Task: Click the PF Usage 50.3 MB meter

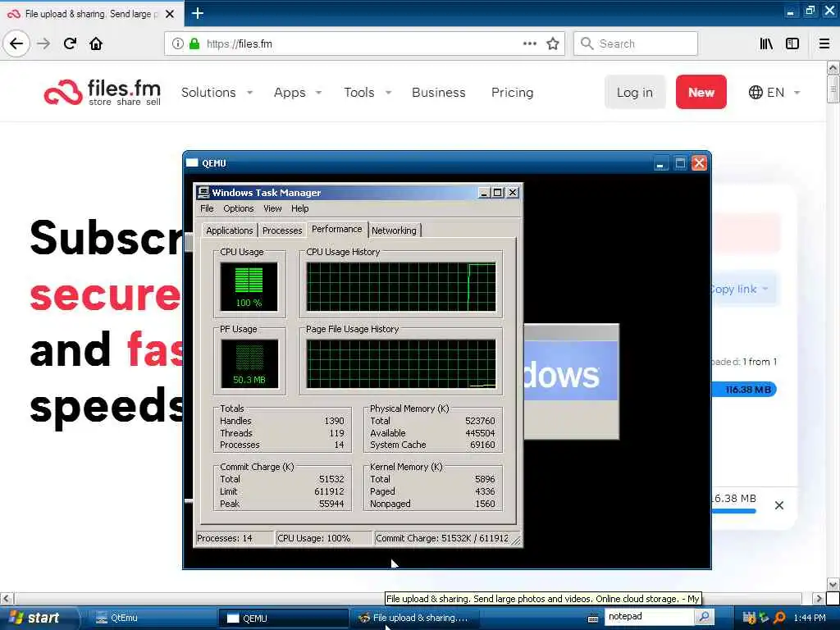Action: coord(249,363)
